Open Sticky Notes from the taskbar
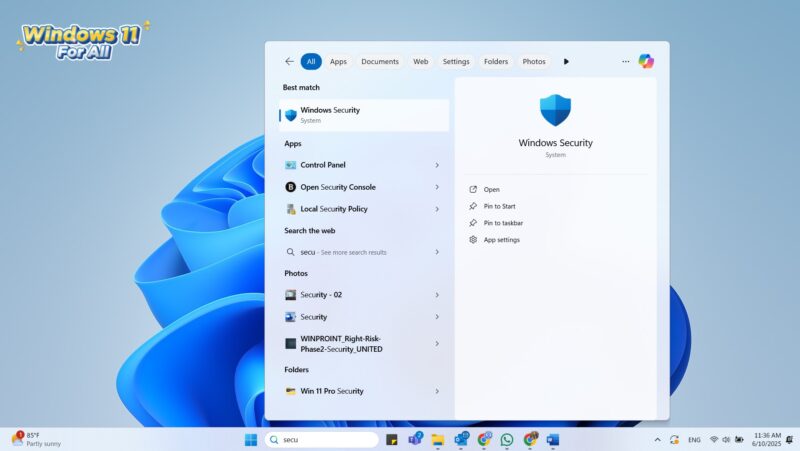This screenshot has width=800, height=451. point(392,439)
